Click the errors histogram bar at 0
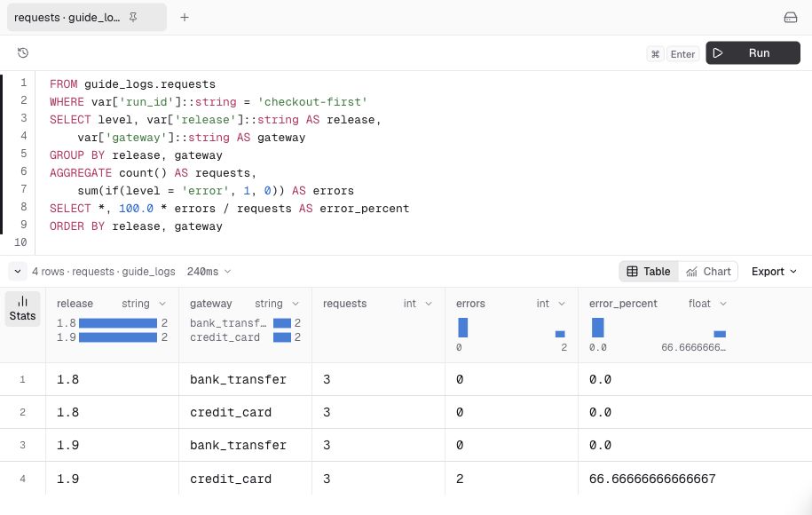 click(463, 328)
